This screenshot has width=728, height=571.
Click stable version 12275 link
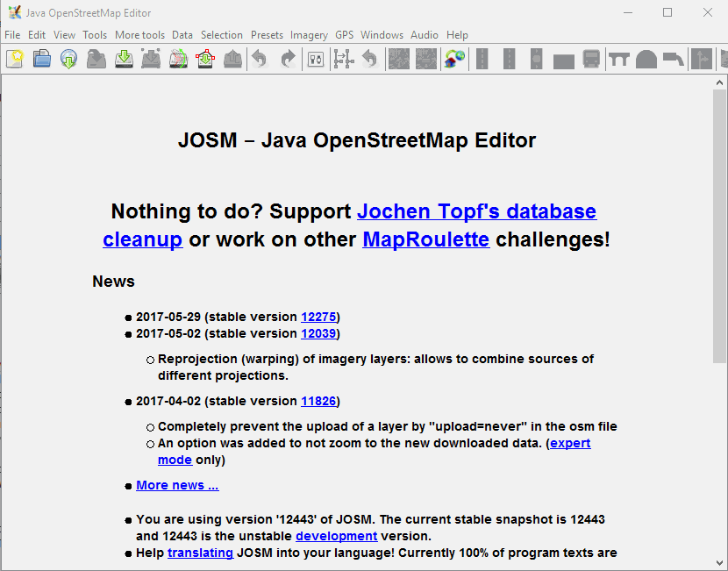pos(318,317)
